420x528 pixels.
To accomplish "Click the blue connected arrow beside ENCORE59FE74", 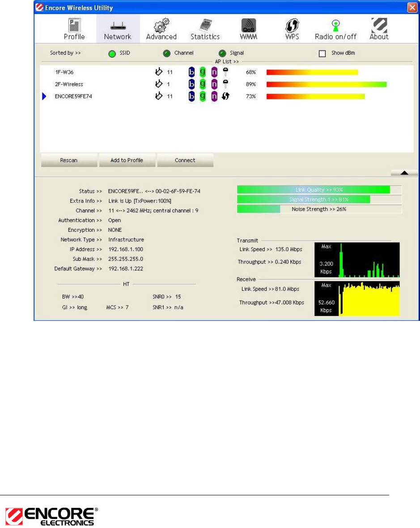I will [44, 96].
